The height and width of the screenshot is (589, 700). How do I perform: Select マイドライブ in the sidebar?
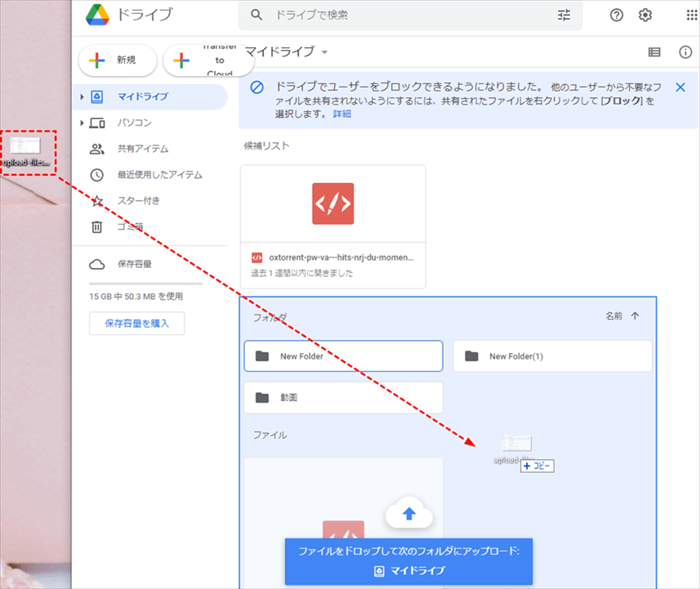(x=150, y=97)
